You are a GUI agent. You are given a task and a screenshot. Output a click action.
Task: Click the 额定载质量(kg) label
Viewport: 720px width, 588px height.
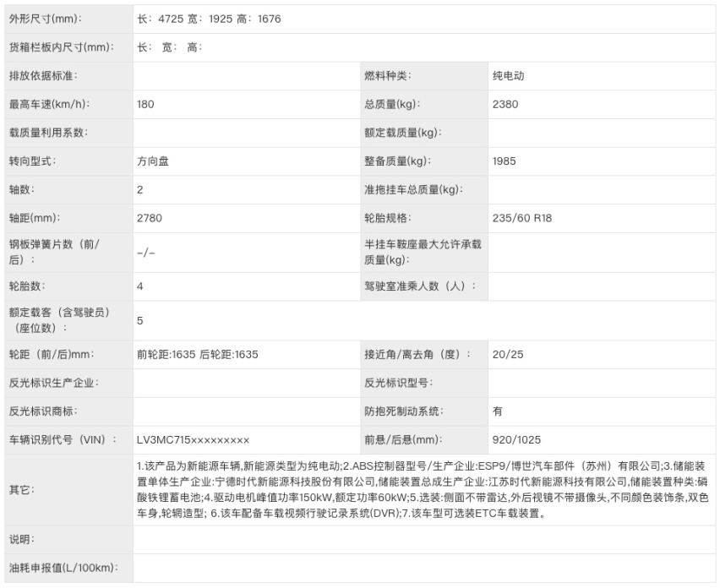pos(403,133)
